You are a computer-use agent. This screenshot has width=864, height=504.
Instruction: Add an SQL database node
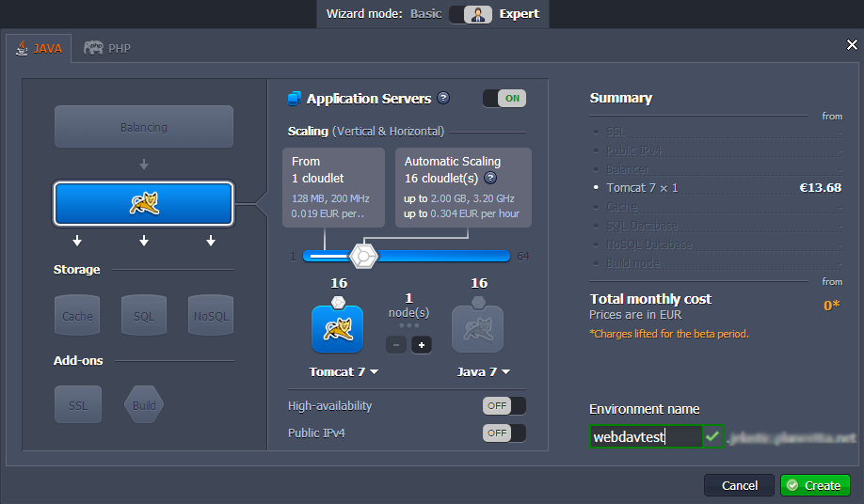pyautogui.click(x=144, y=315)
